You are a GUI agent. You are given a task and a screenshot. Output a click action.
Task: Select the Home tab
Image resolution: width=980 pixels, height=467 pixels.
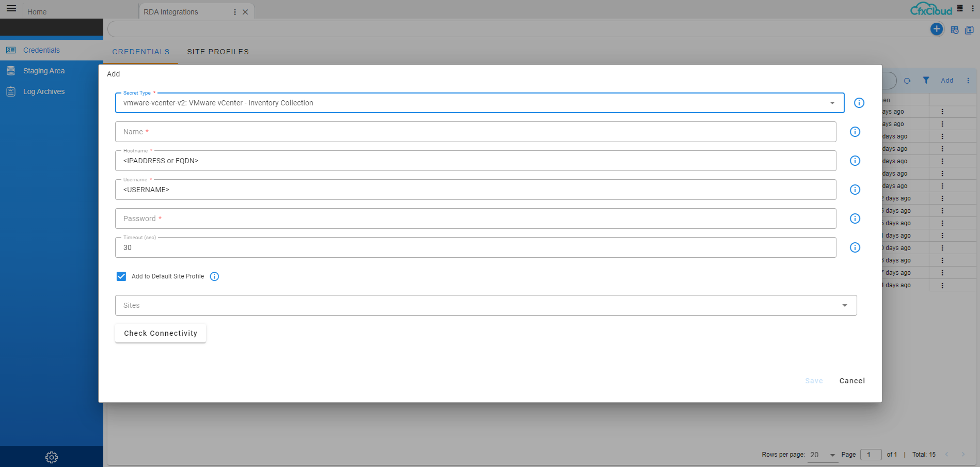click(x=37, y=12)
